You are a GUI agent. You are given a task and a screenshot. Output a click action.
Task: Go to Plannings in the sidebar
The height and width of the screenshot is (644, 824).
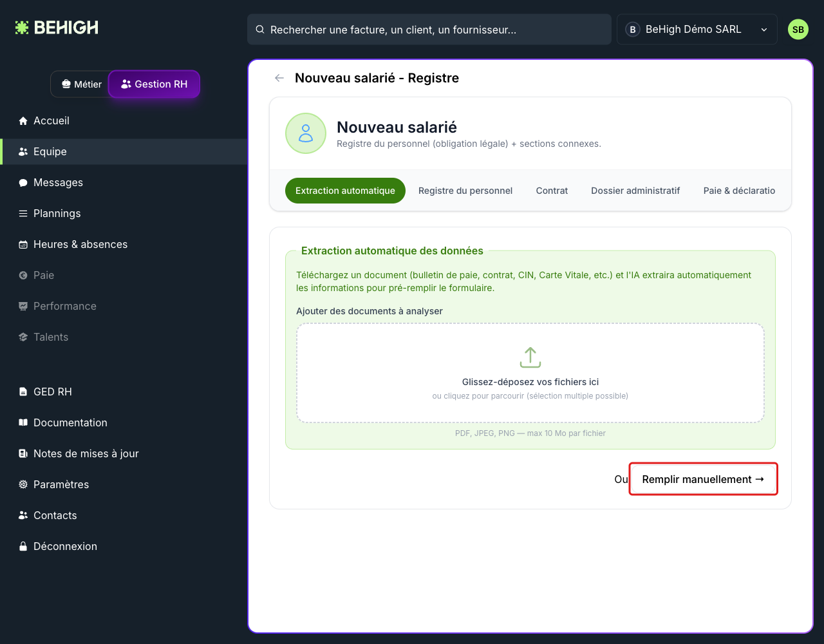(x=124, y=214)
